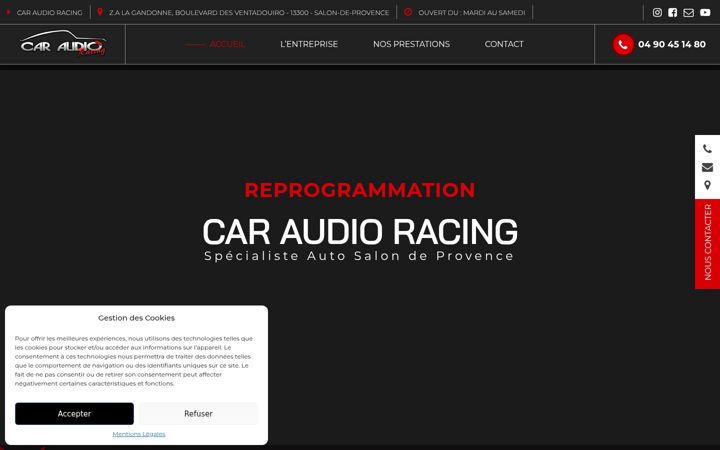Open the YouTube icon in top bar
The height and width of the screenshot is (450, 720).
705,12
